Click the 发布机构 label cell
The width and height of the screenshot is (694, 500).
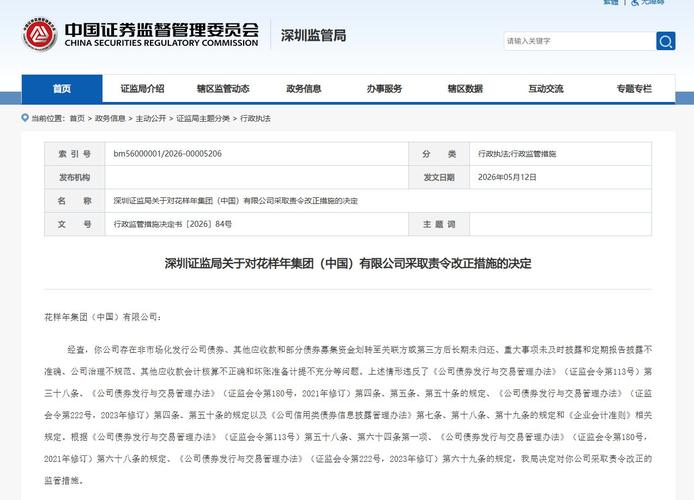point(74,177)
